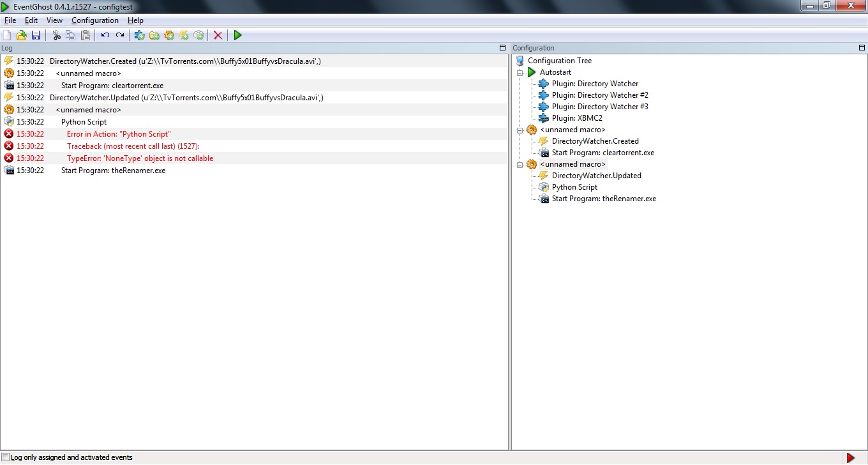Click the Add Folder toolbar icon
This screenshot has width=868, height=465.
click(x=154, y=35)
